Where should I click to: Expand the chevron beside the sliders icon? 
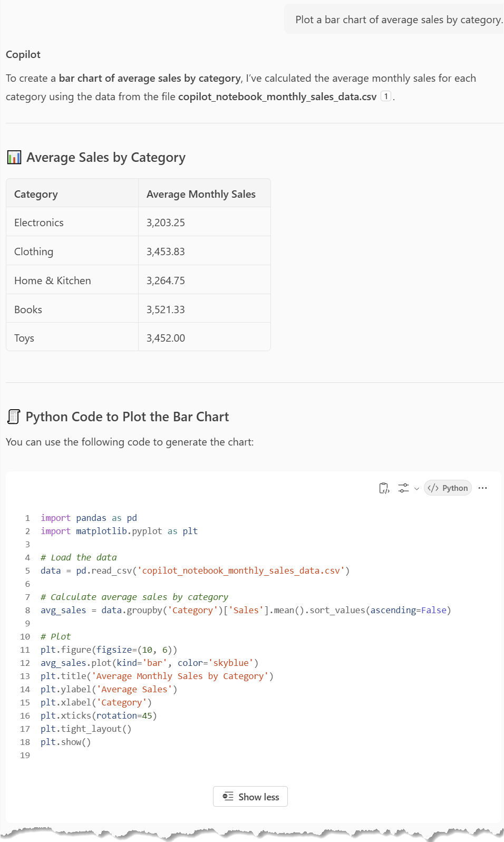(416, 489)
